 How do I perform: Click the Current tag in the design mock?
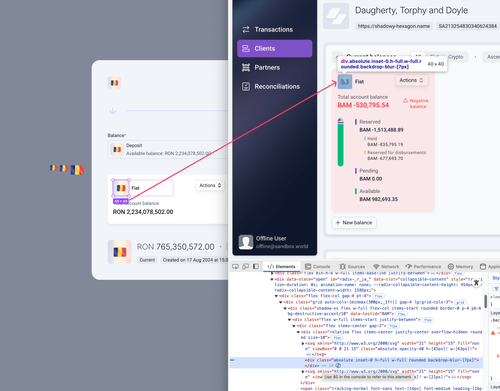coord(147,260)
